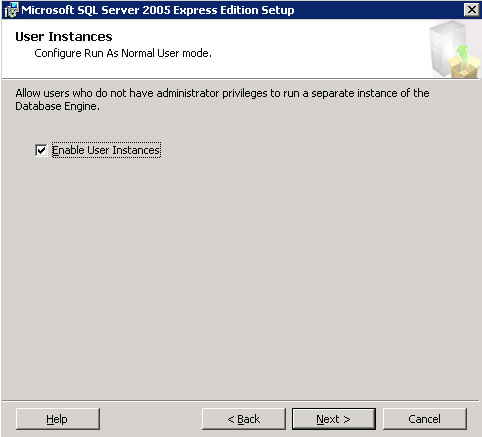Click the empty gray area below checkbox
Screen dimensions: 482x437
(x=240, y=277)
